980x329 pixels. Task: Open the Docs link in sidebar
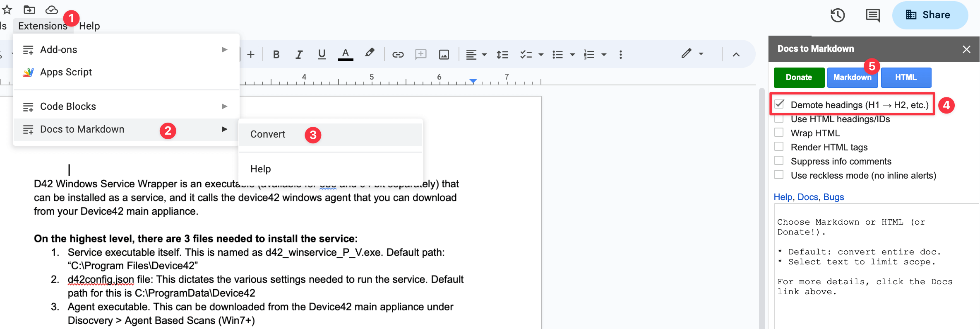pyautogui.click(x=808, y=197)
